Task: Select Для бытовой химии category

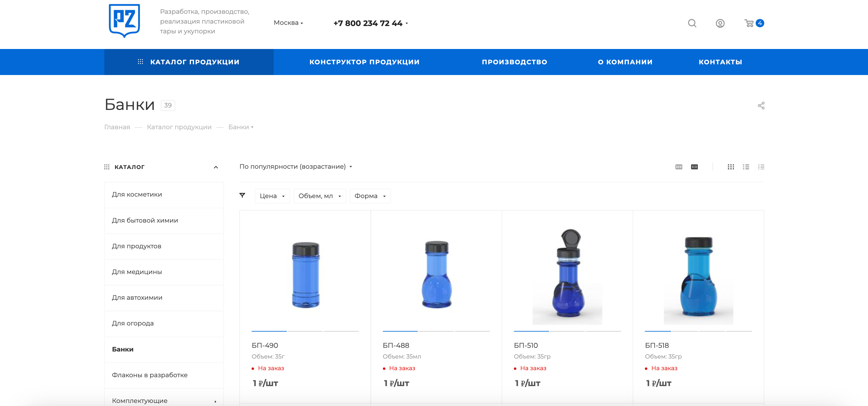Action: (x=164, y=220)
